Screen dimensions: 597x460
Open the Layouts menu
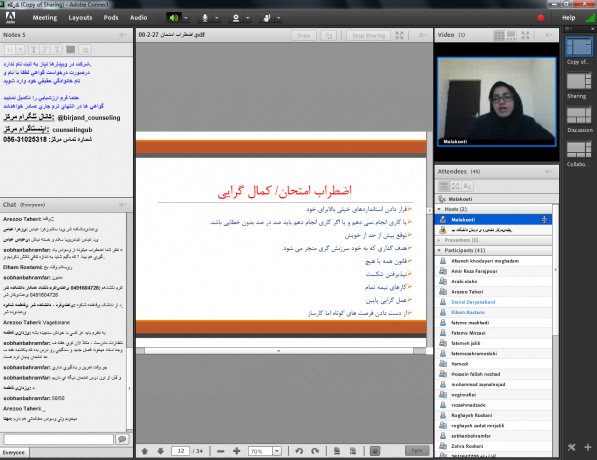(80, 18)
